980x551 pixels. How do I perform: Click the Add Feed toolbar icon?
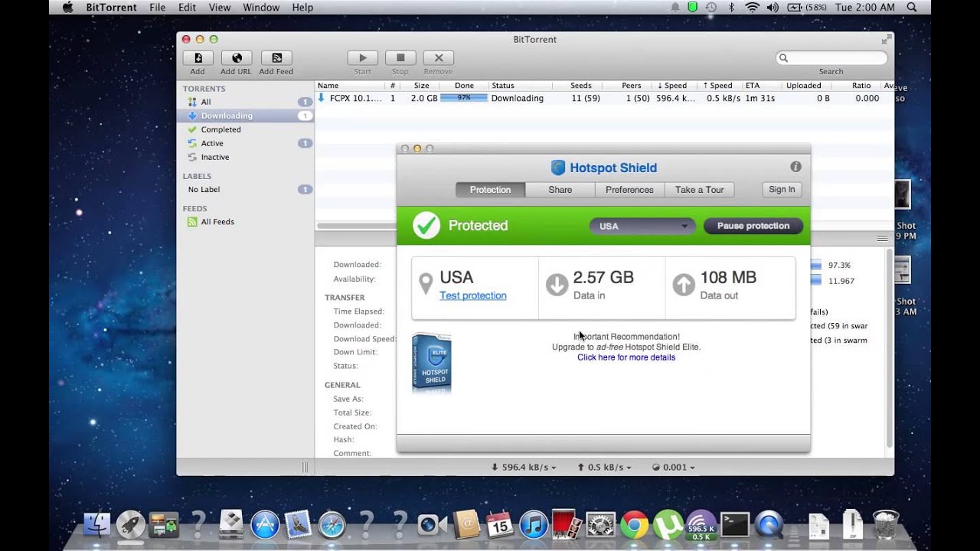[x=276, y=58]
